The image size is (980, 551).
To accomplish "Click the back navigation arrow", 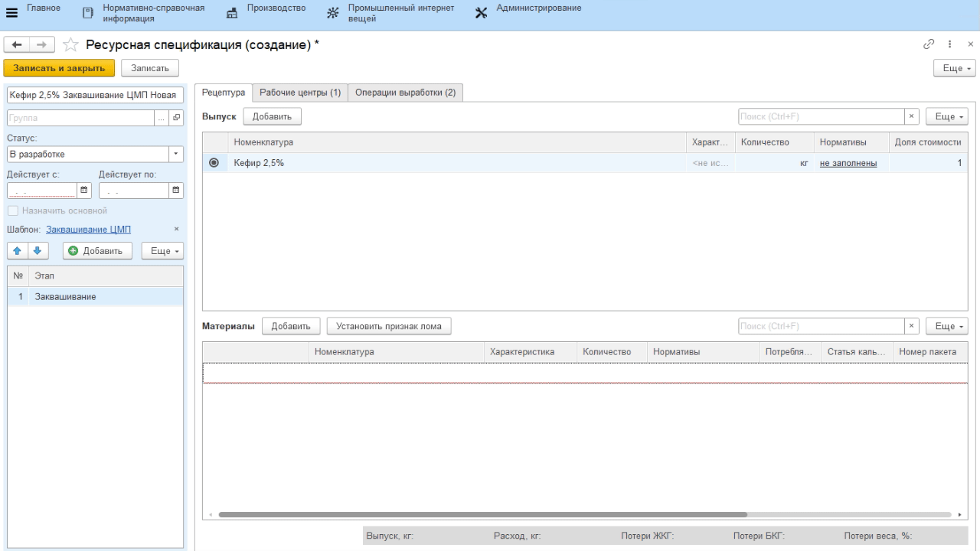I will click(x=17, y=45).
